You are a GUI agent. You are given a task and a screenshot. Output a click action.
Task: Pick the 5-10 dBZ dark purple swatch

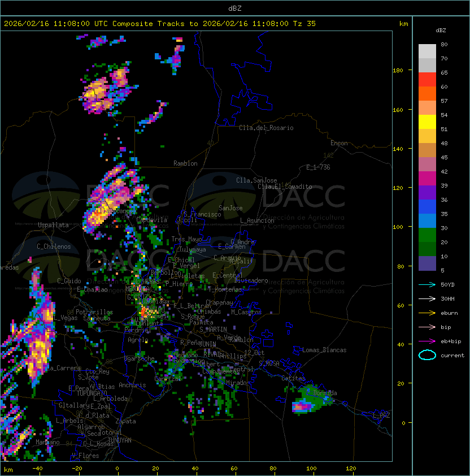tap(427, 263)
